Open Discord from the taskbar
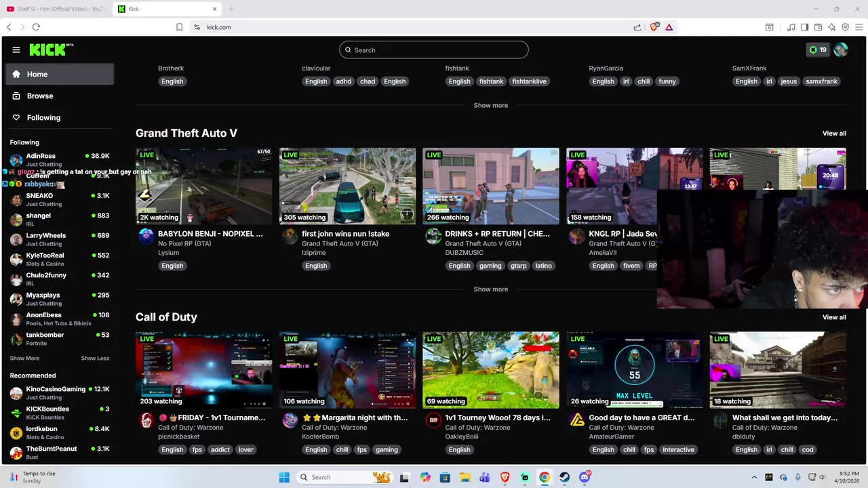The height and width of the screenshot is (488, 868). pos(584,477)
